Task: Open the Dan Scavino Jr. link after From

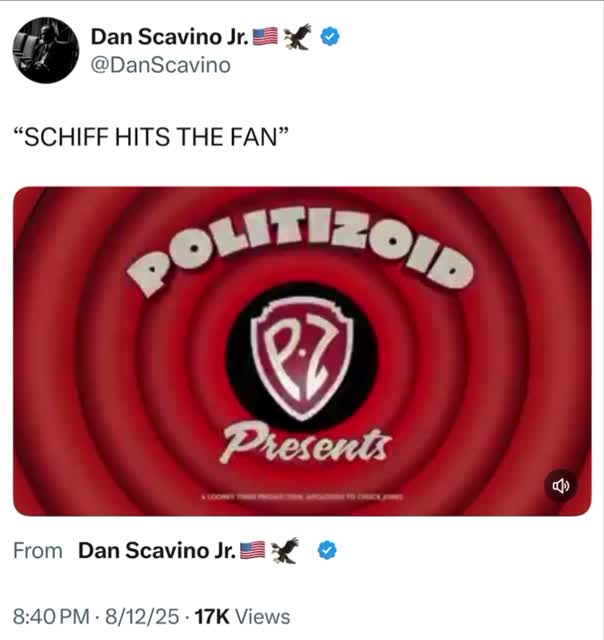Action: point(158,550)
